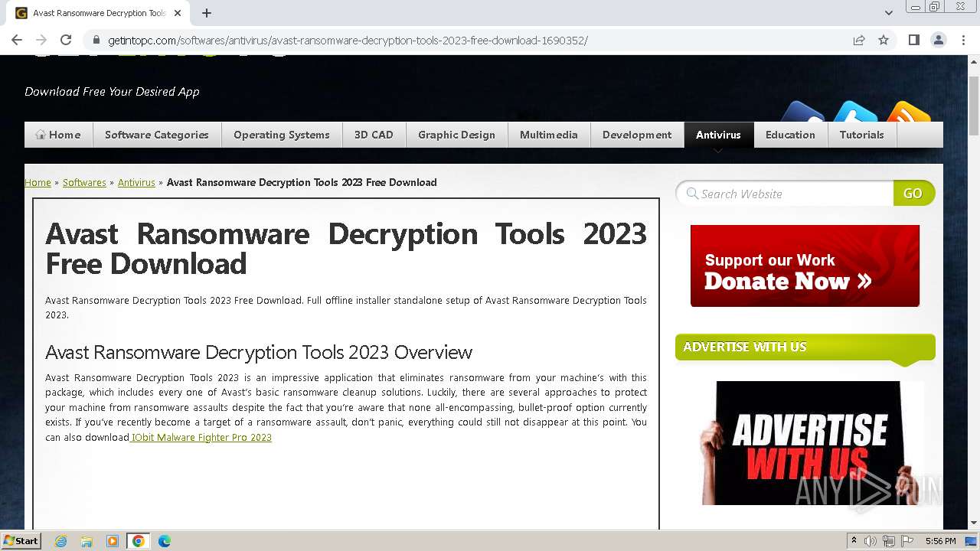Open Tutorials menu item
Viewport: 980px width, 551px height.
click(x=861, y=135)
